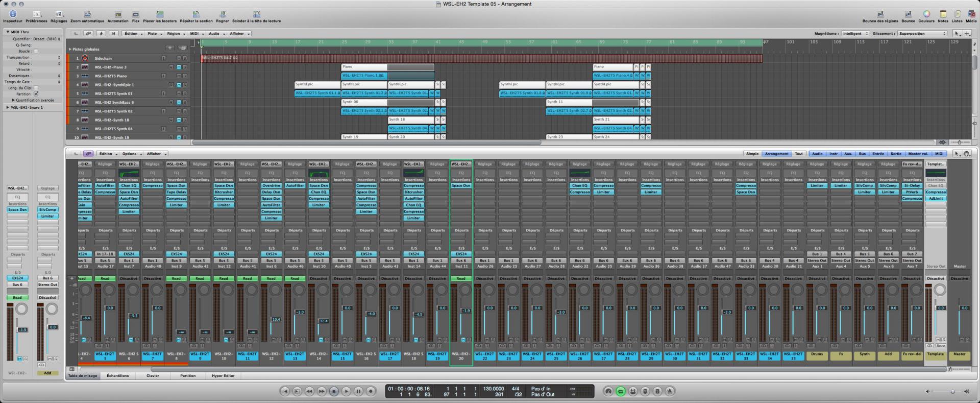
Task: Click the pause transport button
Action: (358, 391)
